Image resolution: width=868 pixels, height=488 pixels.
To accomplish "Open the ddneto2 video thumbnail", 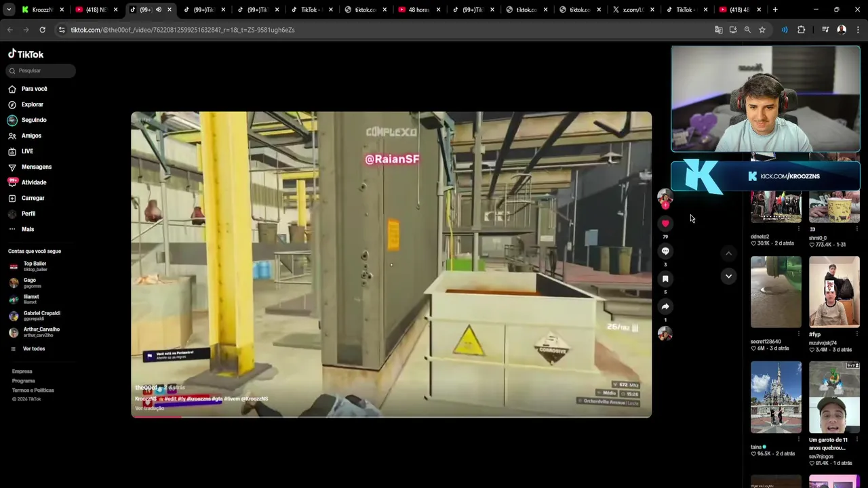I will [776, 207].
